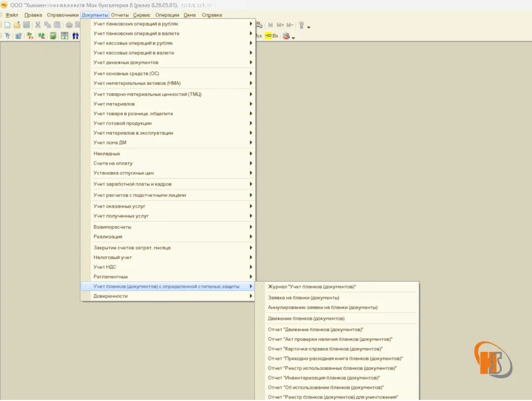Select Счета на оплату
This screenshot has width=532, height=401.
168,163
